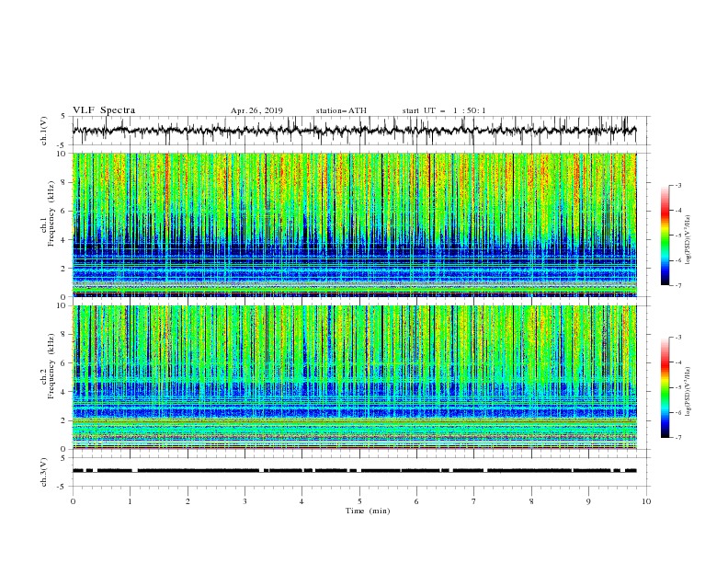Click the "9" tick on the time axis
Image resolution: width=728 pixels, height=563 pixels.
pyautogui.click(x=588, y=501)
